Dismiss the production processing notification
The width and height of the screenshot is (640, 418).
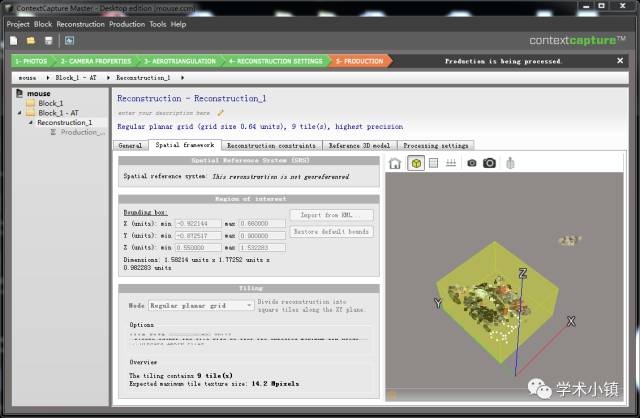coord(620,61)
